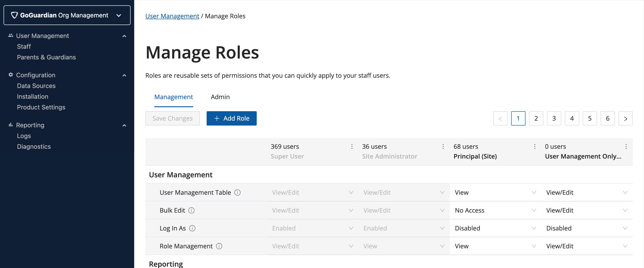Open Principal (Site) Role Management dropdown
Screen dimensions: 644x268
tap(496, 246)
